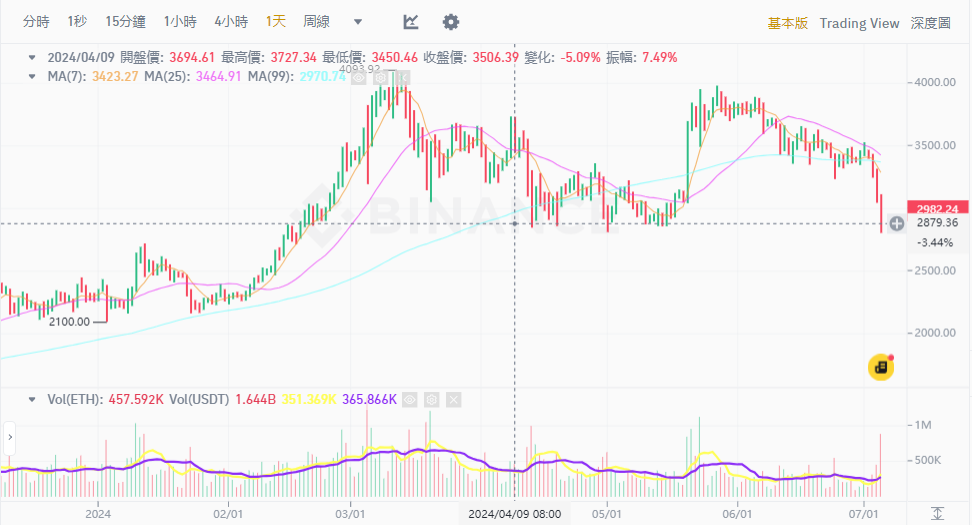Viewport: 972px width, 525px height.
Task: Collapse the Vol(ETH) legend row
Action: (x=33, y=399)
